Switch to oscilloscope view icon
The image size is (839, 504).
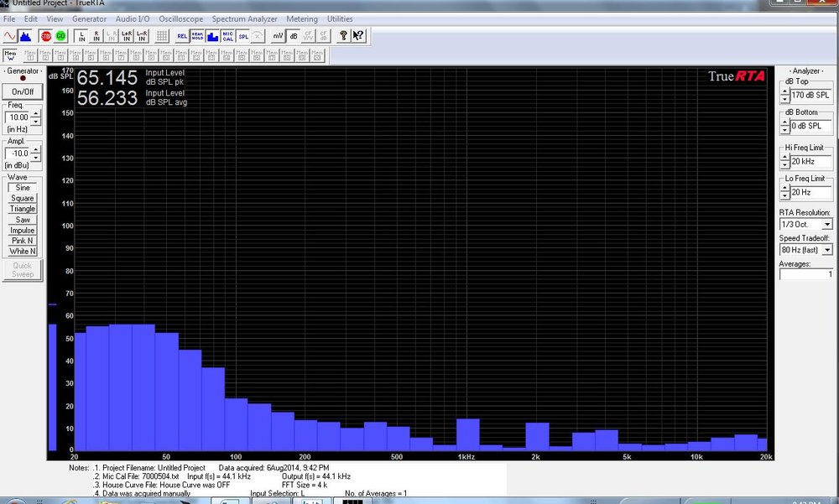(x=9, y=36)
